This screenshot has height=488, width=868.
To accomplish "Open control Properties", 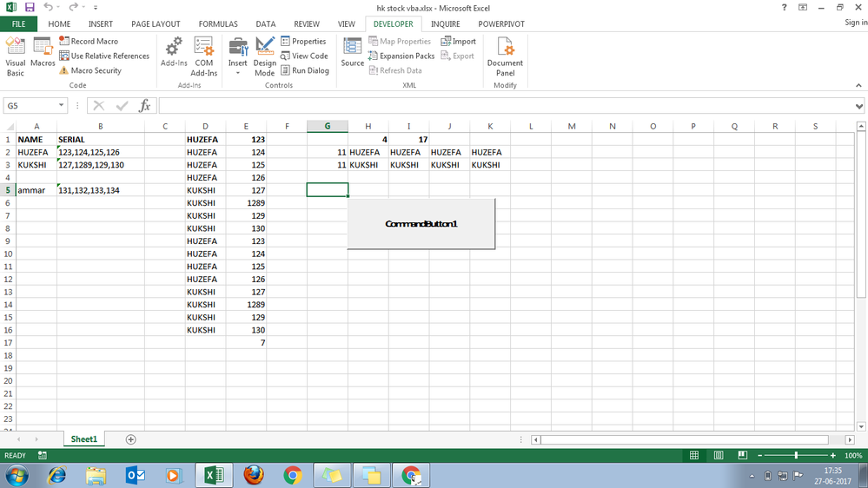I will [x=303, y=41].
